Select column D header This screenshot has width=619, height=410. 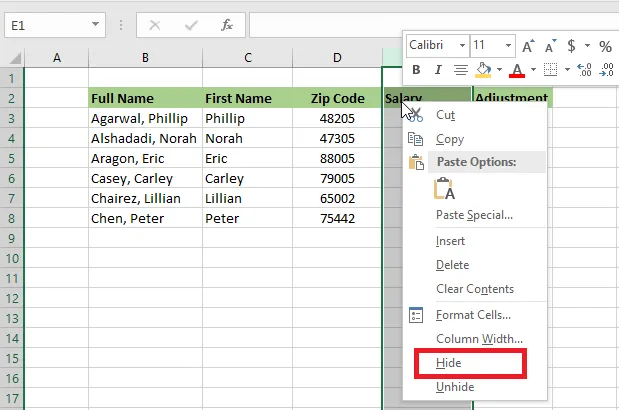pyautogui.click(x=337, y=58)
